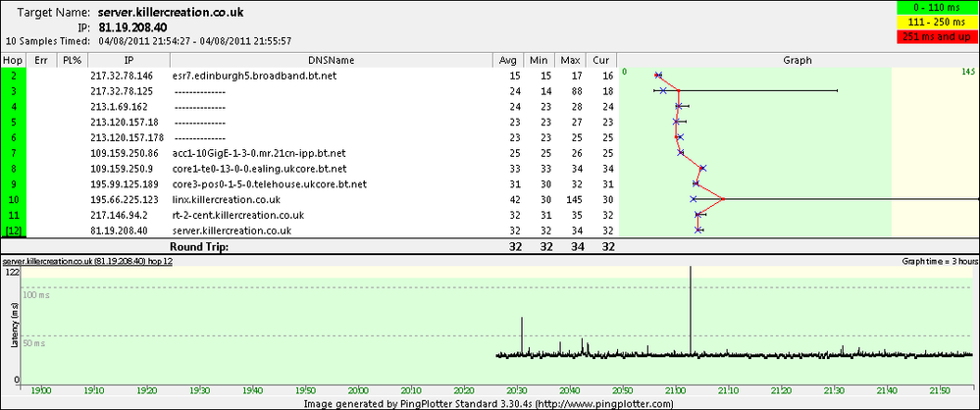Select final hop [12] cell

pyautogui.click(x=13, y=231)
